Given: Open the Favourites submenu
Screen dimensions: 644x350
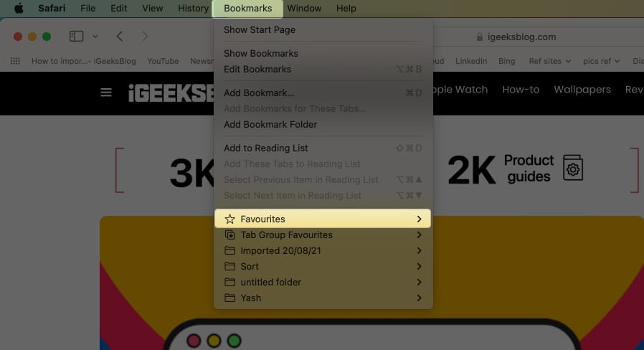Looking at the screenshot, I should tap(323, 219).
